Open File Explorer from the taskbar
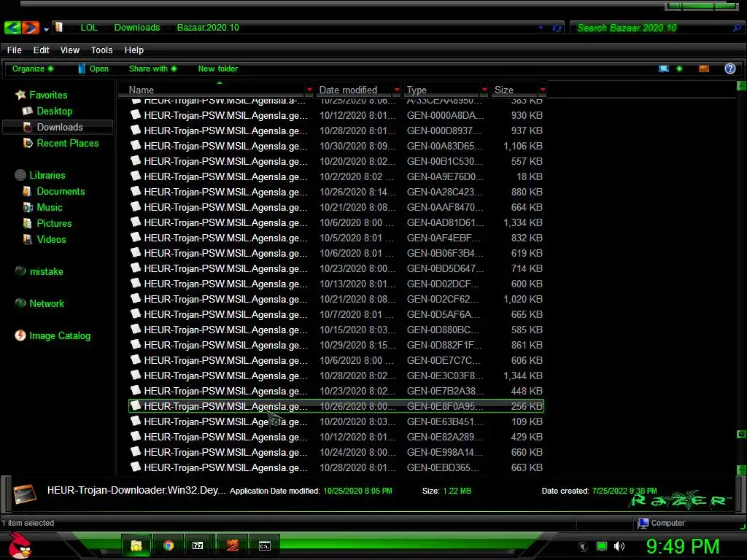This screenshot has width=747, height=560. (136, 545)
